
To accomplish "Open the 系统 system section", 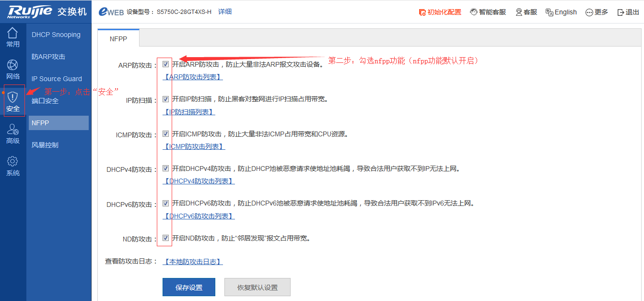I will [x=13, y=165].
